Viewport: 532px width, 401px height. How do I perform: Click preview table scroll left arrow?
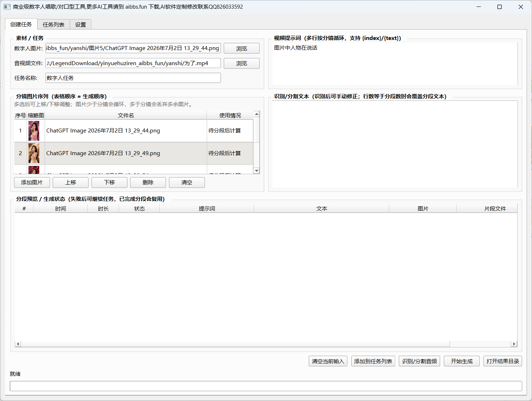18,344
